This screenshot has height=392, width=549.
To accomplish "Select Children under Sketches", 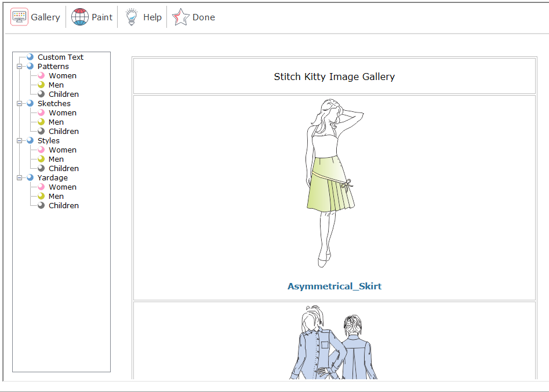I will 64,131.
